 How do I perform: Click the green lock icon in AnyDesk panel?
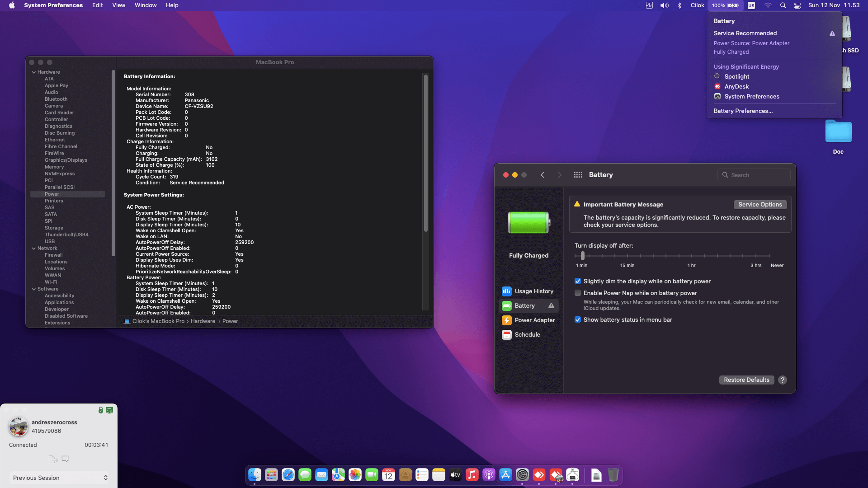[101, 410]
